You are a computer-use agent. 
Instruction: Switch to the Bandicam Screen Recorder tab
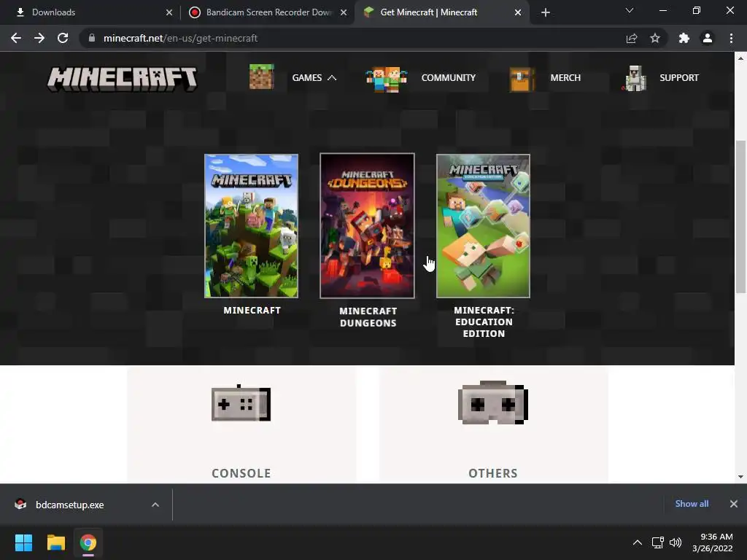pos(268,12)
